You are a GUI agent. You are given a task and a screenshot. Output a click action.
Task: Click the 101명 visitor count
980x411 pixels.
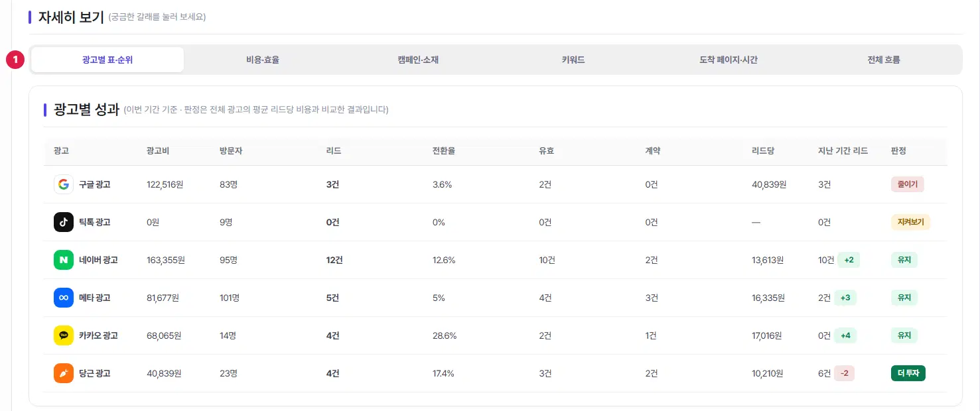pos(230,298)
